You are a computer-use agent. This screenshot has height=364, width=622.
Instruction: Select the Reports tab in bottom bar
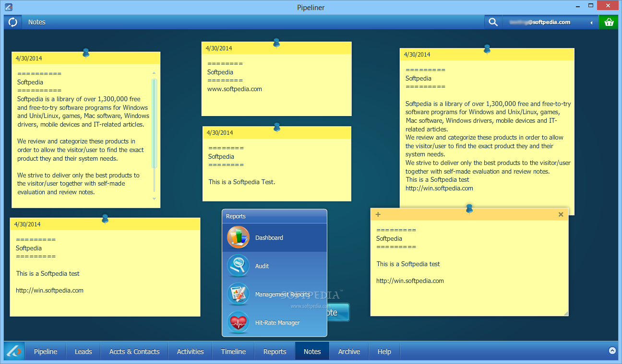point(275,352)
